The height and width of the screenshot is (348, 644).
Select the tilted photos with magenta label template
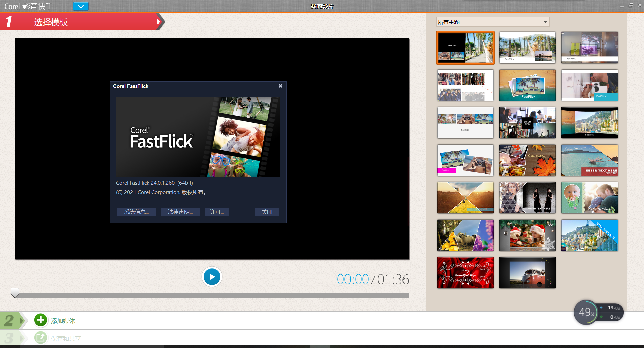pyautogui.click(x=465, y=160)
